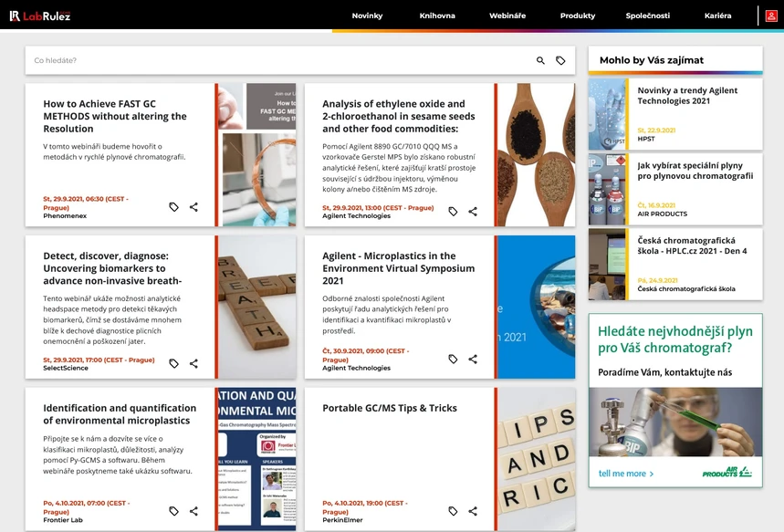Click tag icon on Microplastics Virtual Symposium card
The height and width of the screenshot is (532, 784).
(x=453, y=359)
